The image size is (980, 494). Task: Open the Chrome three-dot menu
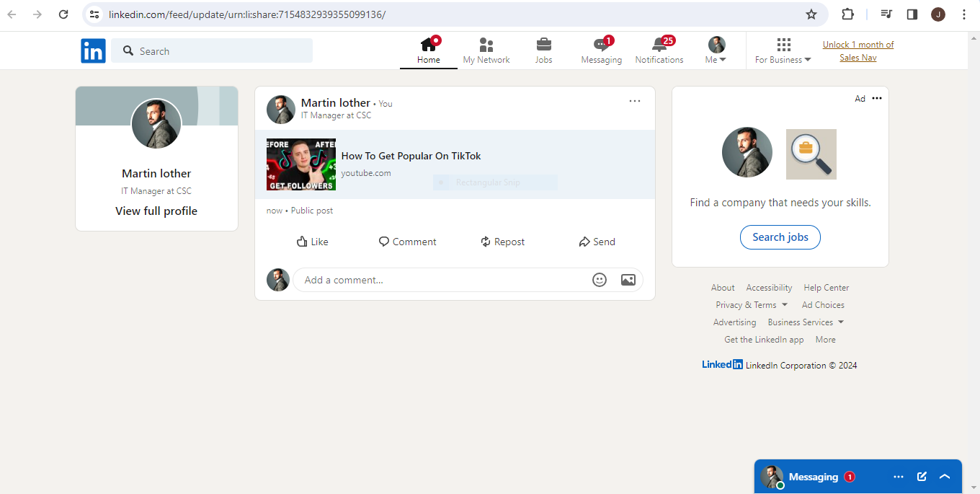coord(964,14)
